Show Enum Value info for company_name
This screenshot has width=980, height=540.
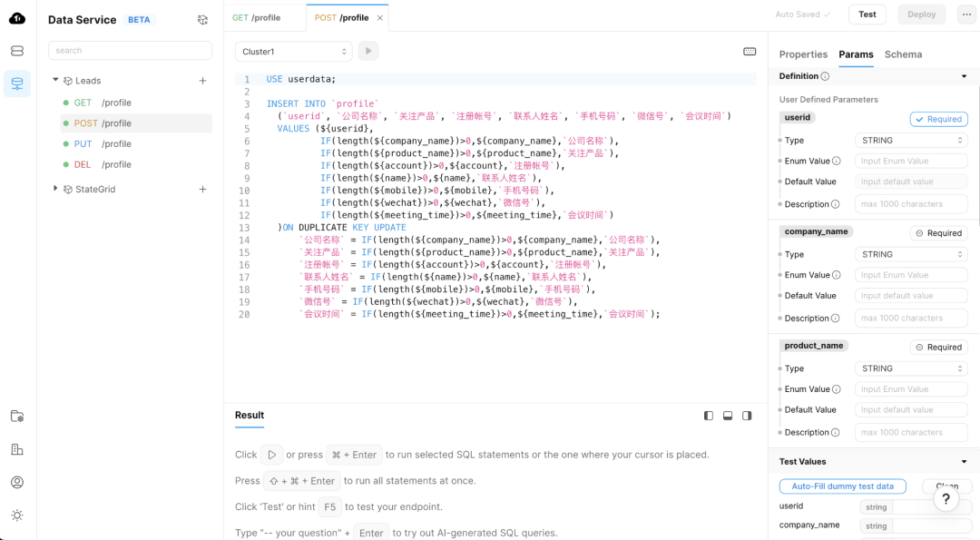coord(837,275)
